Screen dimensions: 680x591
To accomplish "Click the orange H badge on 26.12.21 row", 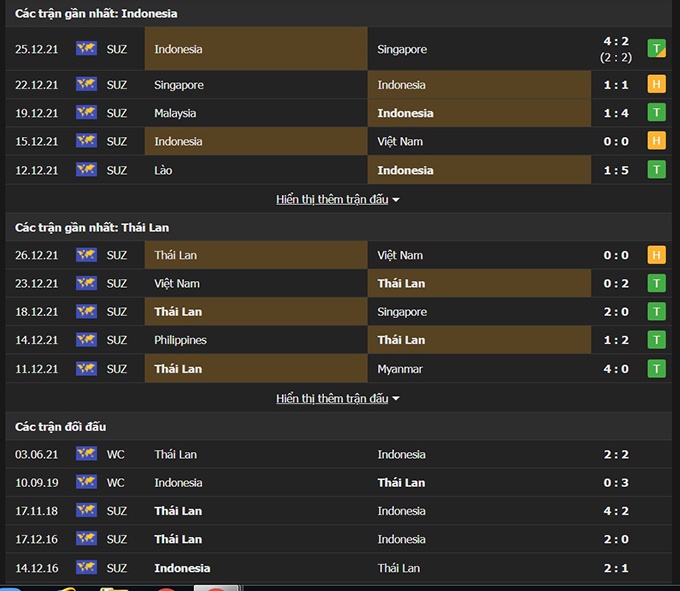I will point(656,255).
